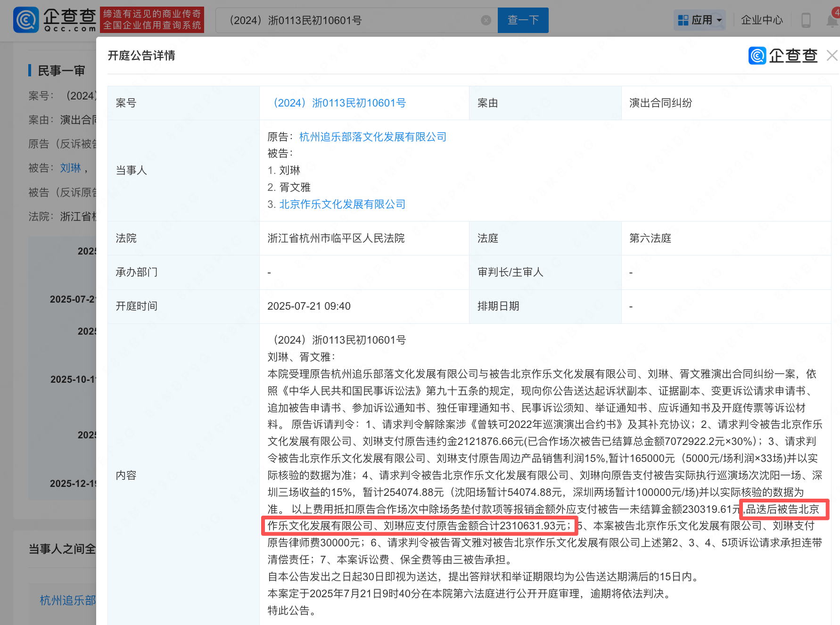840x625 pixels.
Task: Open plaintiff 杭州追乐部落文化发展有限公司 link
Action: 372,137
